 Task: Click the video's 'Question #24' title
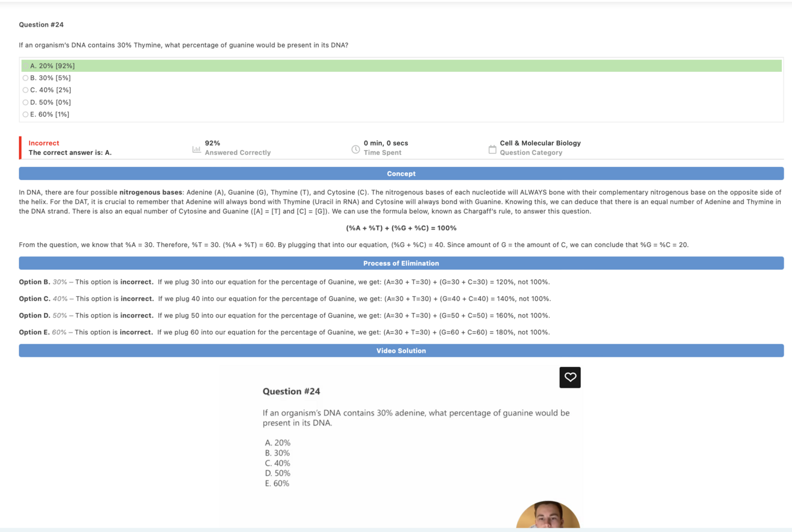click(292, 391)
